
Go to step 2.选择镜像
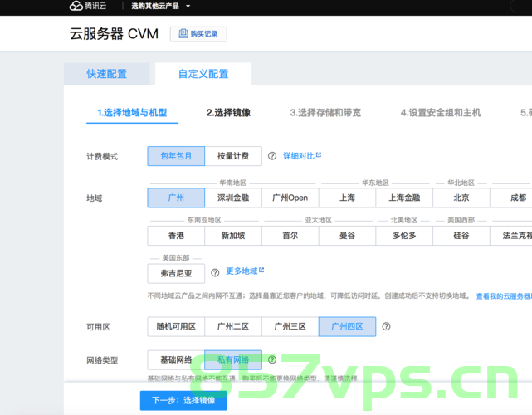click(228, 113)
